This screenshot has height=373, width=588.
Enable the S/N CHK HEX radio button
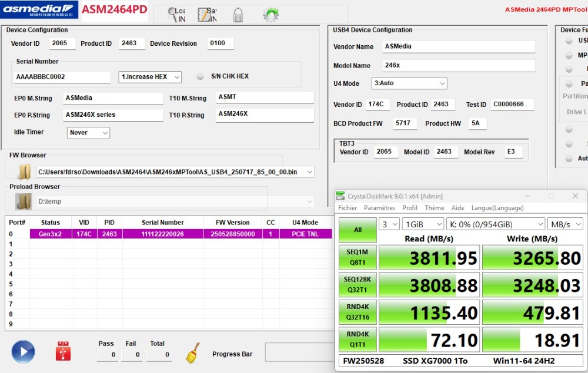coord(200,76)
